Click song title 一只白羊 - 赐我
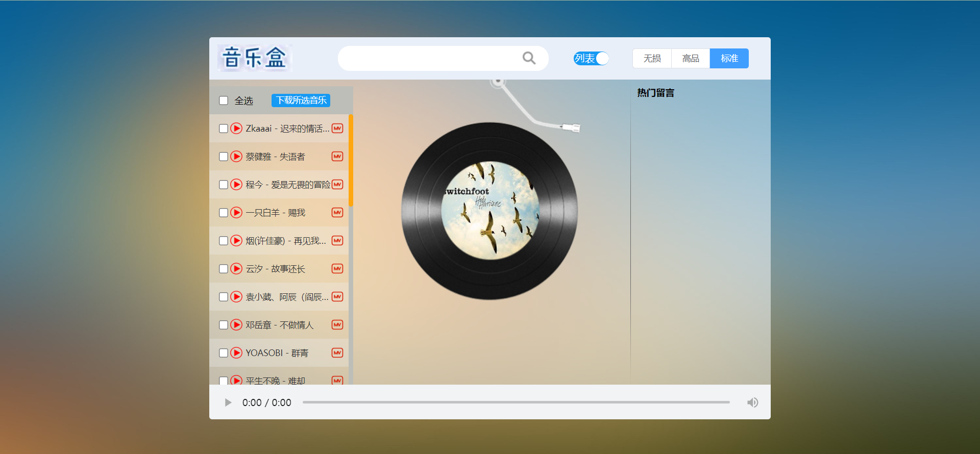 pos(275,213)
